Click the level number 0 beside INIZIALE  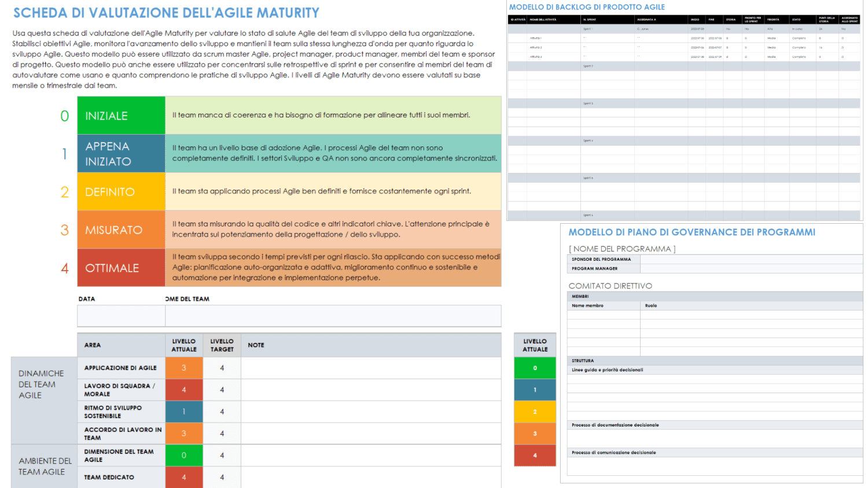click(64, 116)
